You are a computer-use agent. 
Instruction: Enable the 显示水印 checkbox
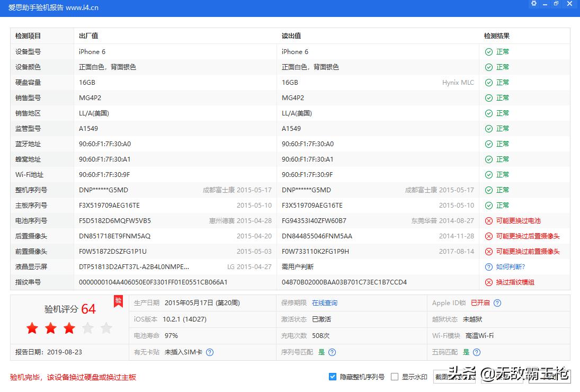(395, 376)
